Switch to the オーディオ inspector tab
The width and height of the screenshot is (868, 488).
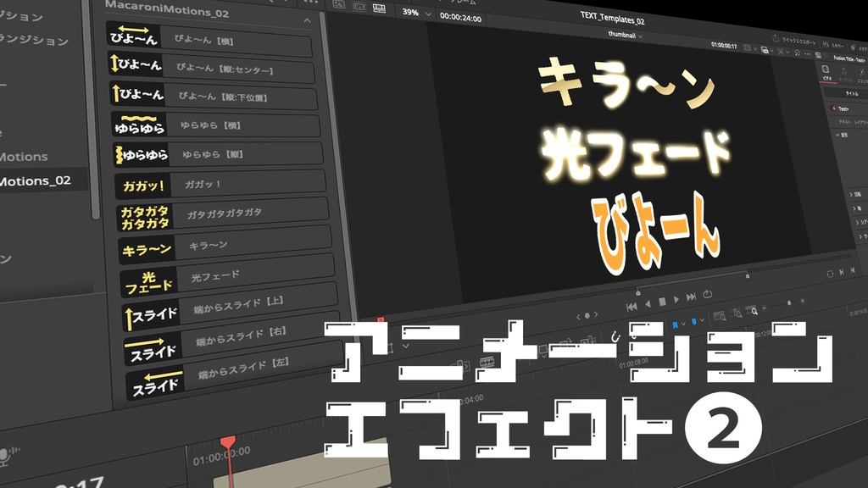coord(844,75)
